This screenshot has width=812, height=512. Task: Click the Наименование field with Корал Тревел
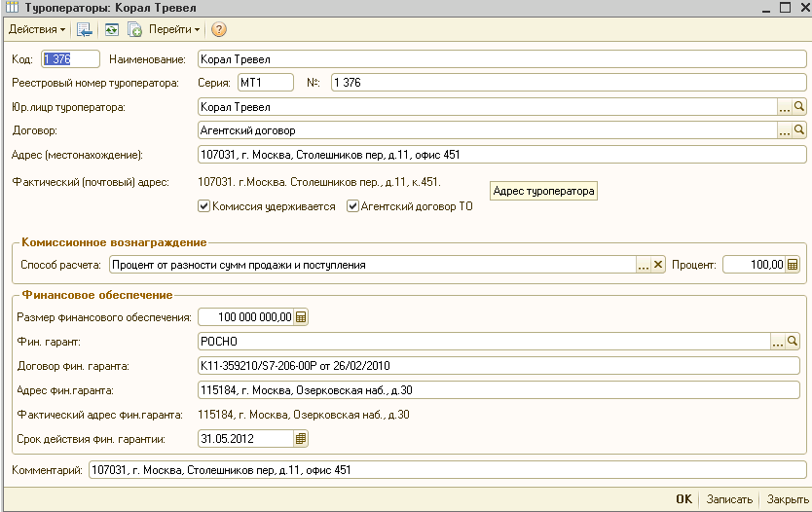tap(501, 59)
